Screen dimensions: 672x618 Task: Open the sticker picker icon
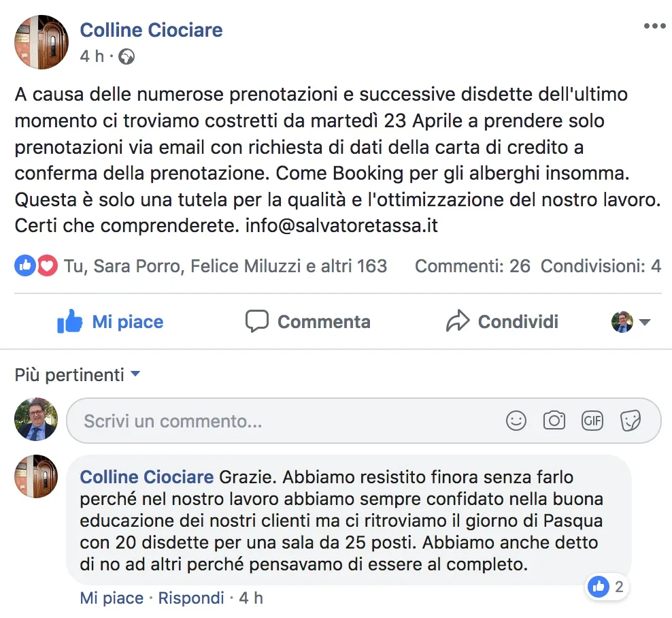pos(631,421)
